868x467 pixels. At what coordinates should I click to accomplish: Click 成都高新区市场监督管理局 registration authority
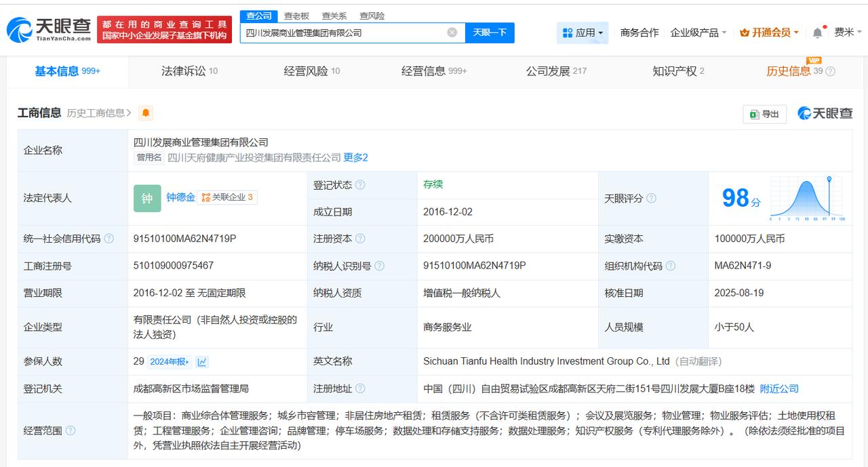[x=191, y=388]
